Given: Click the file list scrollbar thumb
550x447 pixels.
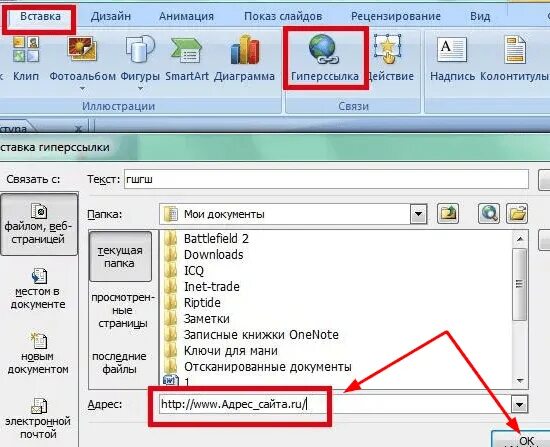Looking at the screenshot, I should pos(520,284).
